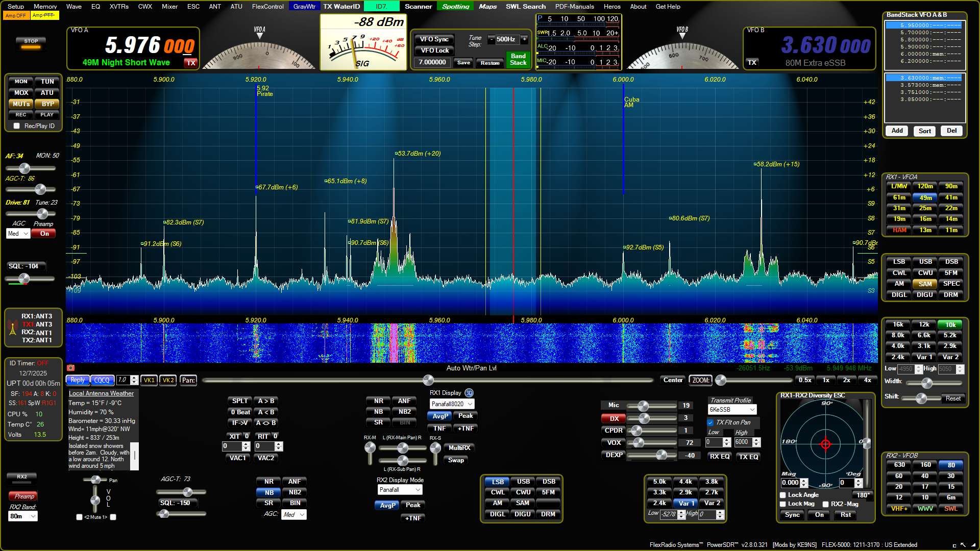The height and width of the screenshot is (551, 980).
Task: Toggle the 3D display icon
Action: 469,393
